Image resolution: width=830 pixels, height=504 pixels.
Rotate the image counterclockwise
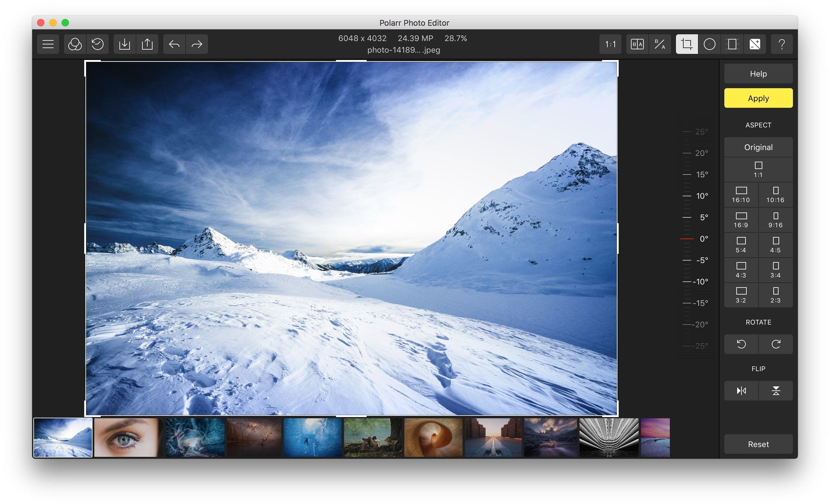click(741, 344)
